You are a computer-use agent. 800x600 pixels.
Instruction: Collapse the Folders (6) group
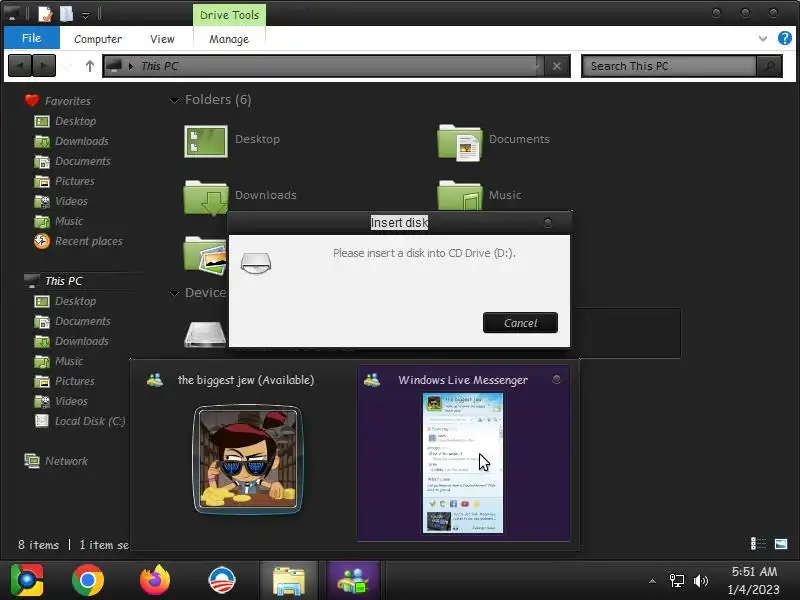pyautogui.click(x=174, y=100)
